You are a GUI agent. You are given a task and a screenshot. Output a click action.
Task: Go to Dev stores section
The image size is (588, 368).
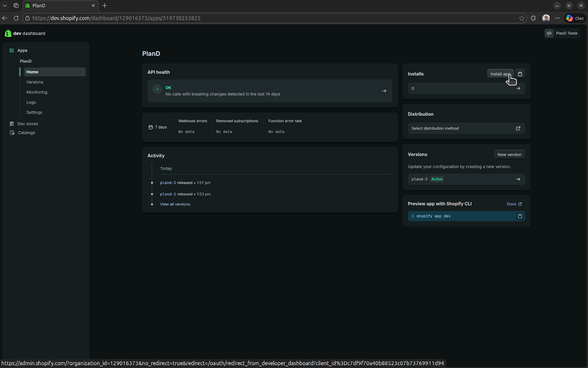pos(28,124)
